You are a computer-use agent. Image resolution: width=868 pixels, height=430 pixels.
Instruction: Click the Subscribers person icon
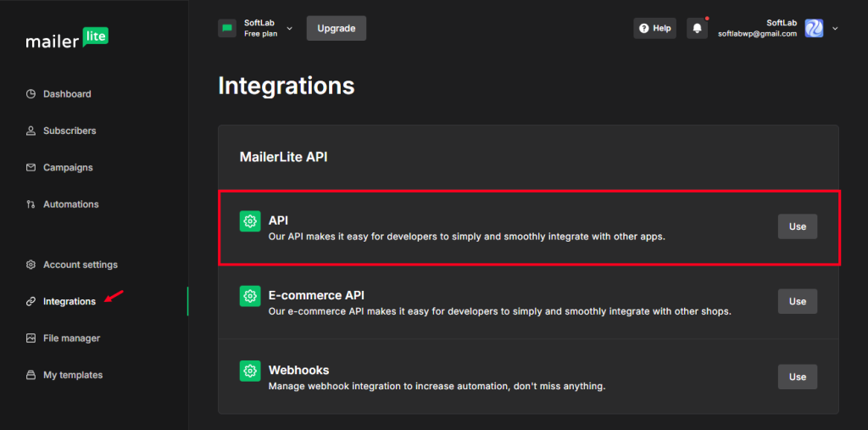31,131
